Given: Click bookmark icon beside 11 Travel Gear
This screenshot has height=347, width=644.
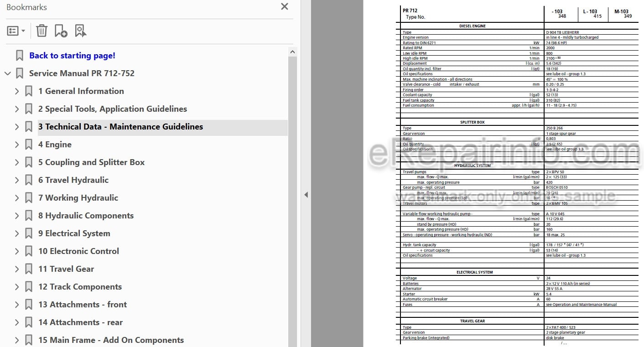Looking at the screenshot, I should pos(29,269).
